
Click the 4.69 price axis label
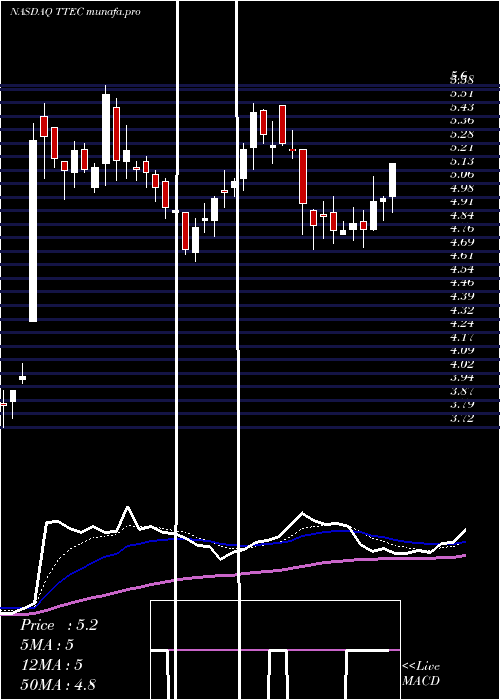[462, 242]
